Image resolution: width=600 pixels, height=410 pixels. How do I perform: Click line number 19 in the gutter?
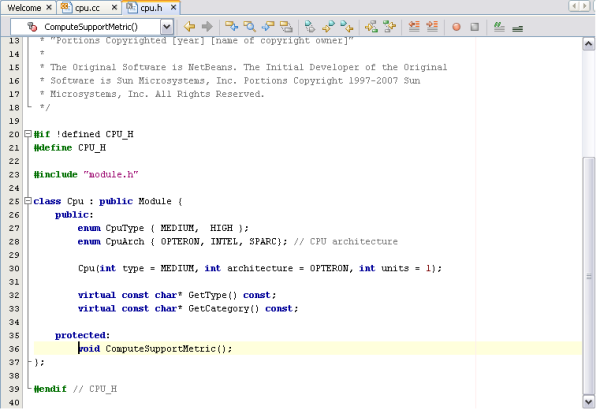coord(14,121)
